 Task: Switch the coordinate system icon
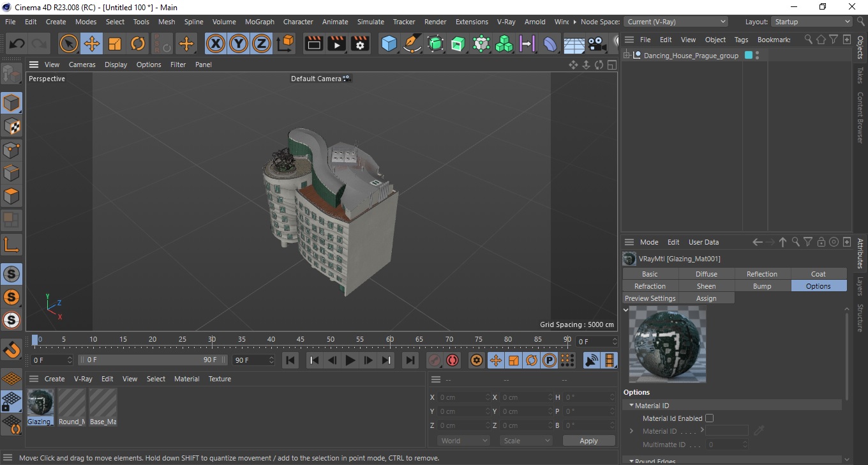pyautogui.click(x=286, y=44)
